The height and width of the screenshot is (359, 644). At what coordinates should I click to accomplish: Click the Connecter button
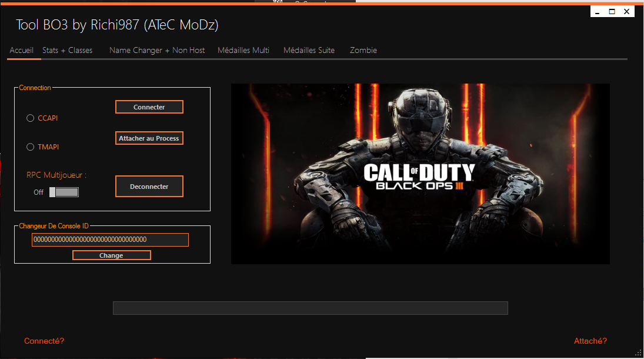tap(149, 107)
